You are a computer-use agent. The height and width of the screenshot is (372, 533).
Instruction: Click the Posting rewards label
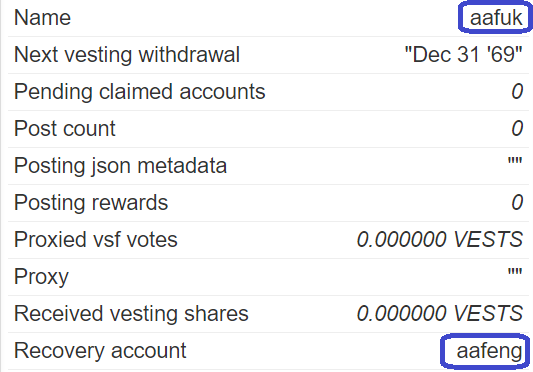pos(91,203)
